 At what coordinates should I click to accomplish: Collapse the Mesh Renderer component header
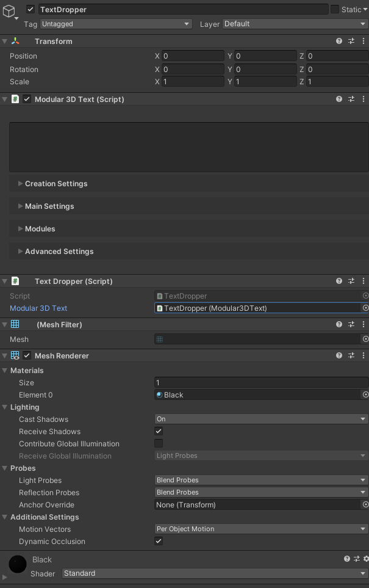coord(5,355)
